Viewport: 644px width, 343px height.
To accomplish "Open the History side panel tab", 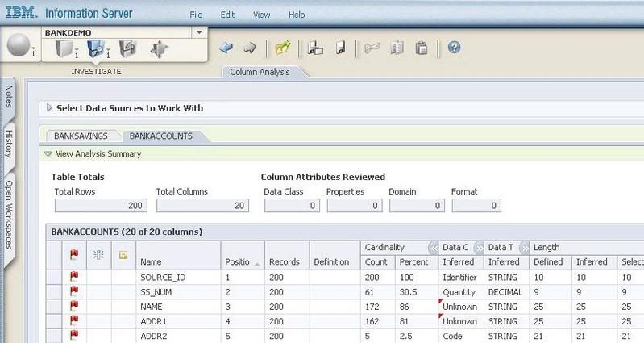I will click(x=10, y=143).
